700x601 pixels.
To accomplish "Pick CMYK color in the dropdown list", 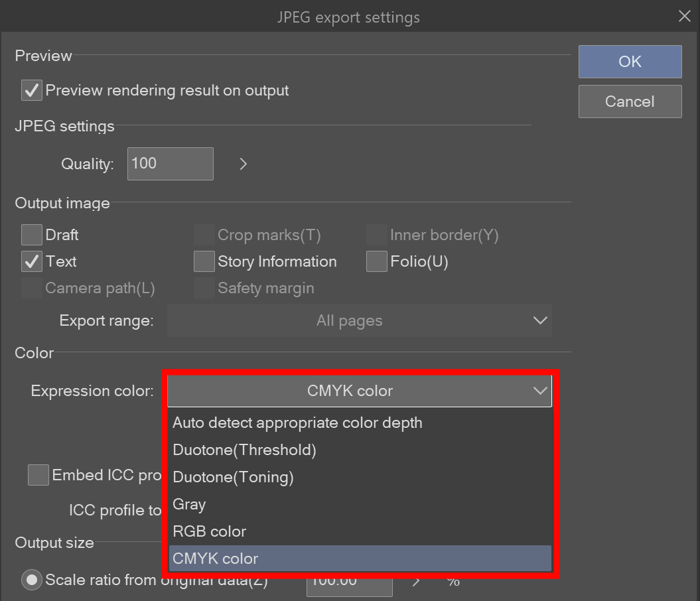I will click(215, 559).
